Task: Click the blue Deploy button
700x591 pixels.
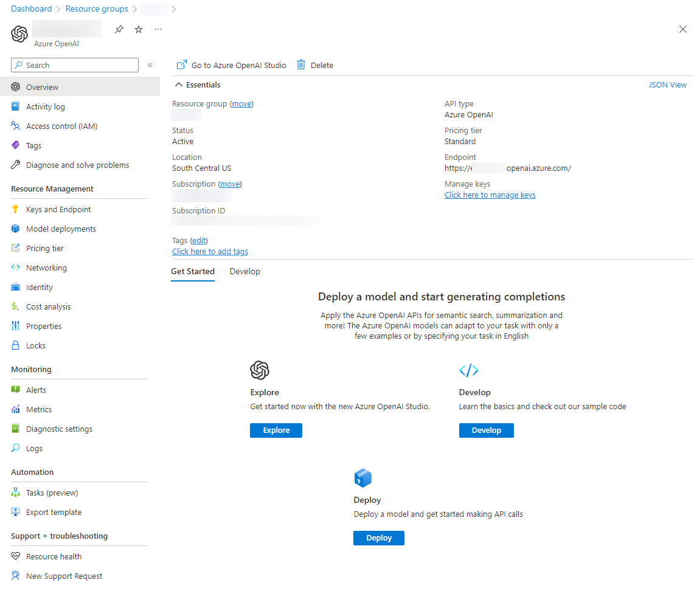Action: (378, 538)
